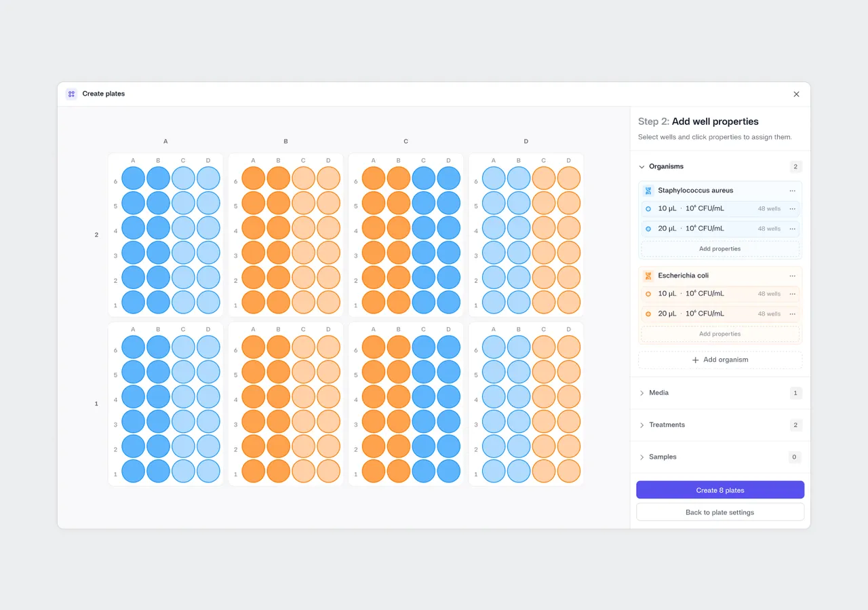Viewport: 868px width, 610px height.
Task: Select Staphylococcus aureus 10 µL property dot
Action: coord(648,209)
